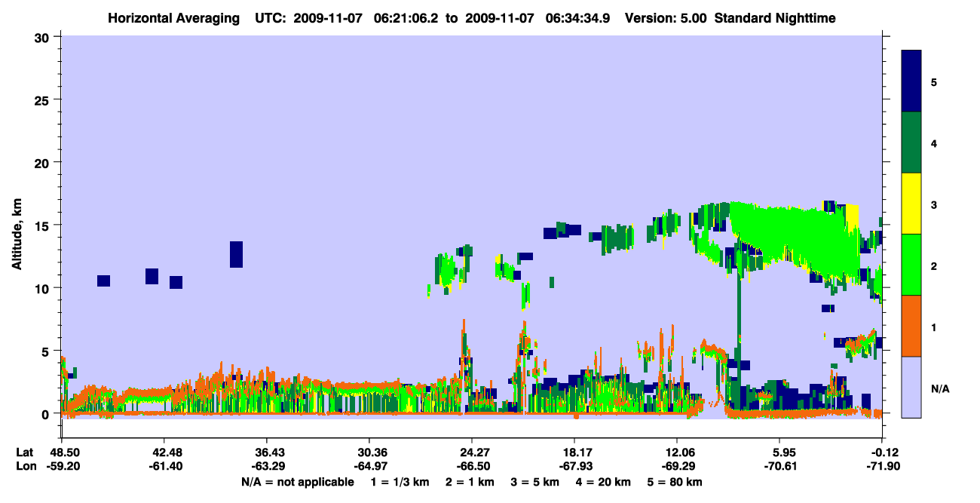
Task: Click the longitude value -66.50
Action: tap(472, 466)
